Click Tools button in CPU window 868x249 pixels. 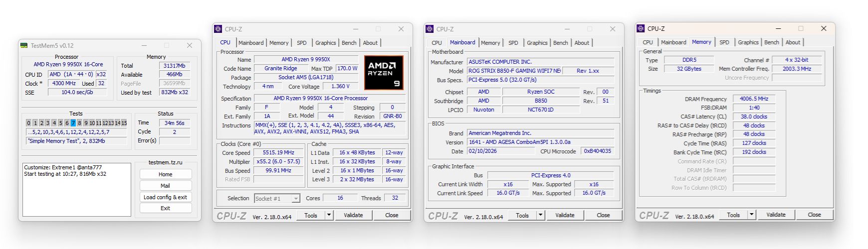pyautogui.click(x=311, y=215)
